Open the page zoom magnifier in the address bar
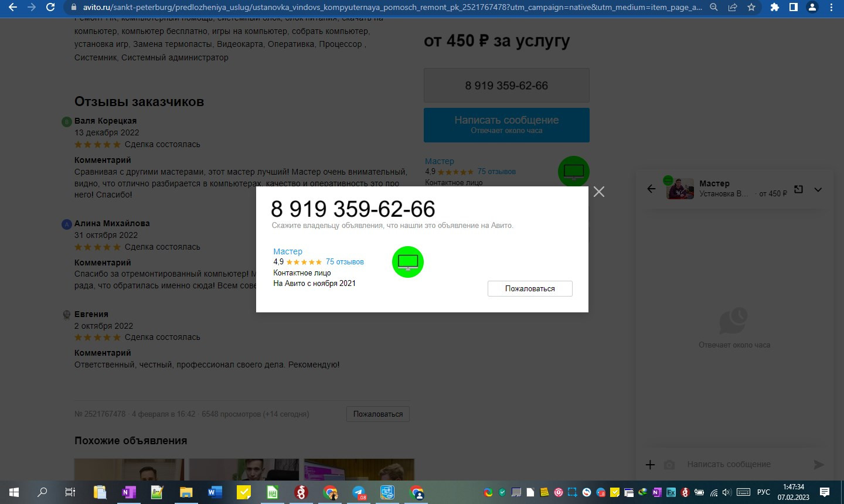This screenshot has height=504, width=844. (x=713, y=8)
